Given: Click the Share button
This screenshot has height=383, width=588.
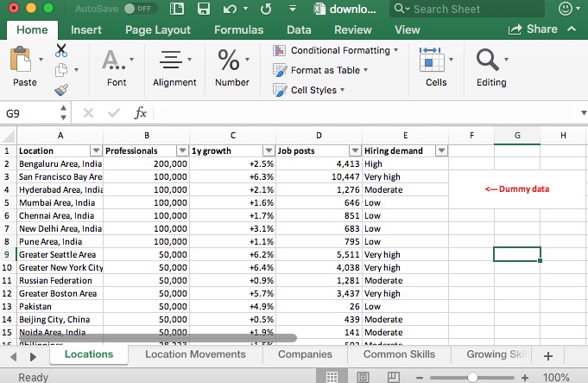Looking at the screenshot, I should pos(534,29).
